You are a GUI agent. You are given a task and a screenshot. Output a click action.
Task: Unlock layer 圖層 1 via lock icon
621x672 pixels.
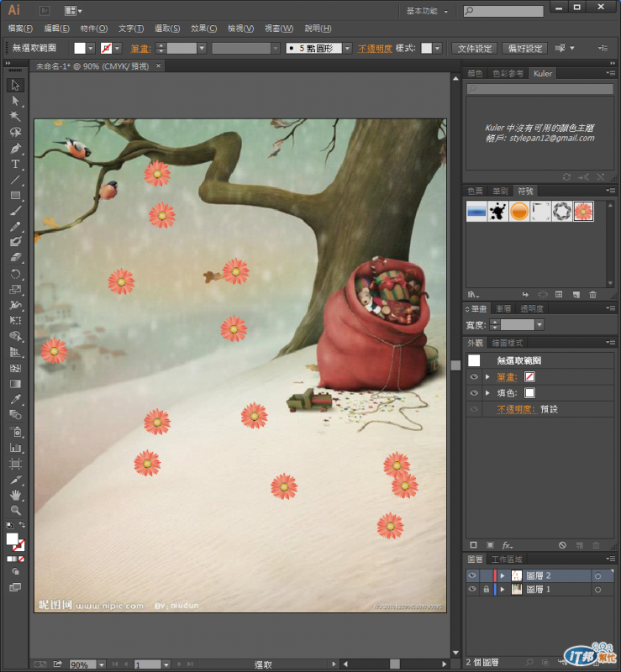[x=486, y=590]
